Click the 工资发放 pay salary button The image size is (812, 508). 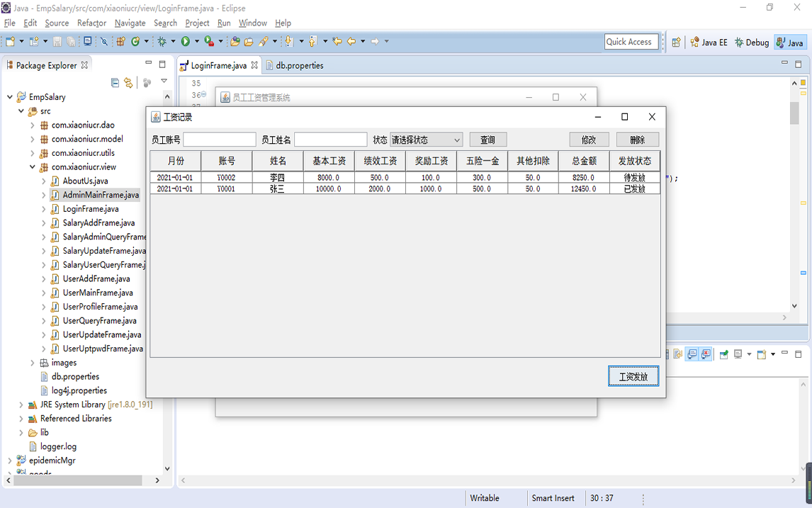click(x=633, y=376)
